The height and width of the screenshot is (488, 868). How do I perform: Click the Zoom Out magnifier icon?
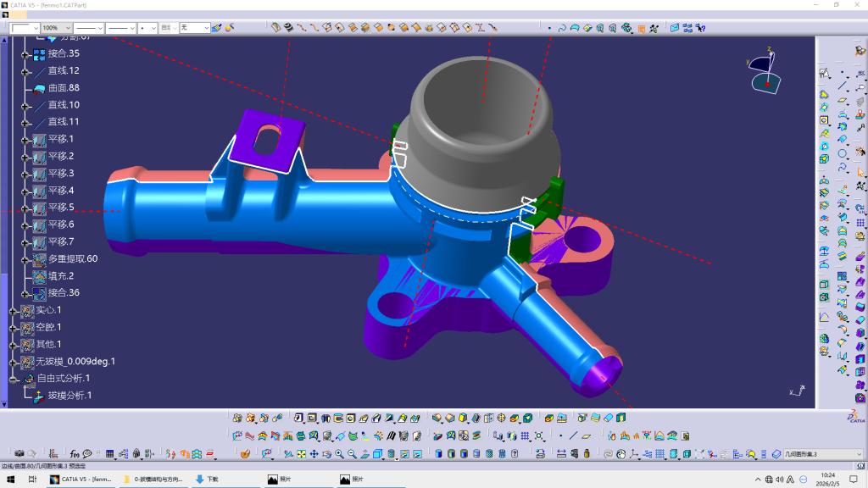point(352,454)
